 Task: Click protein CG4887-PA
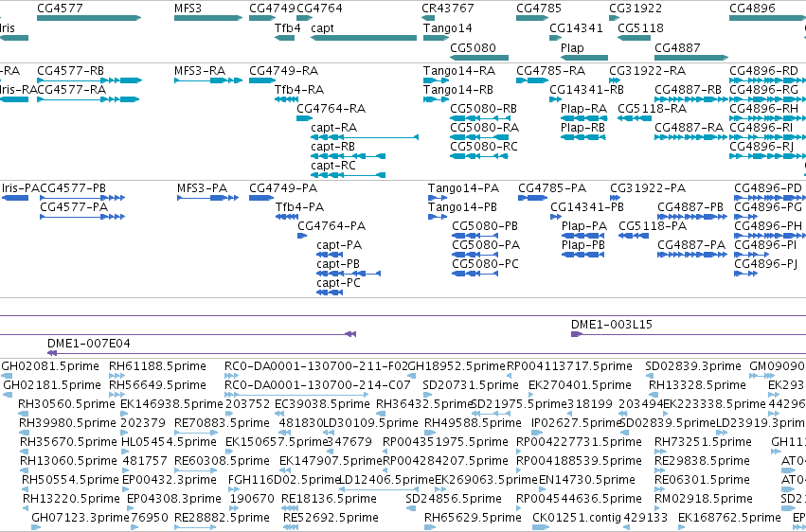pyautogui.click(x=692, y=255)
